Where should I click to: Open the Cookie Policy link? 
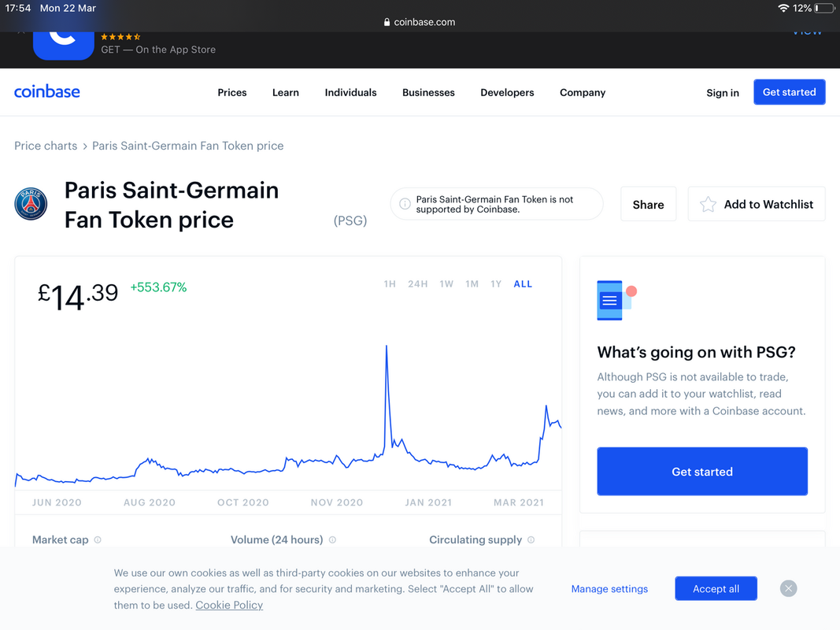click(x=229, y=605)
